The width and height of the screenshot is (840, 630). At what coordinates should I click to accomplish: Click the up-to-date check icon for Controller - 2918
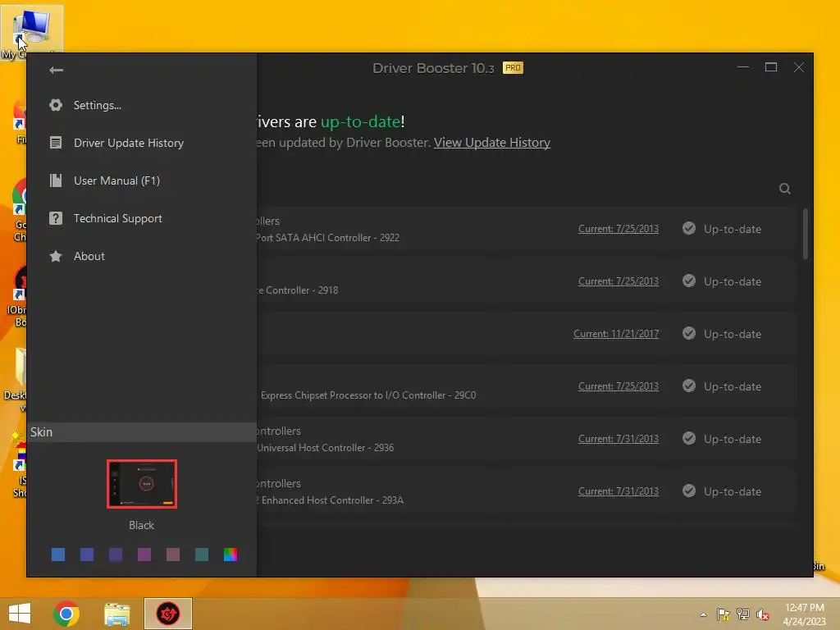coord(689,281)
